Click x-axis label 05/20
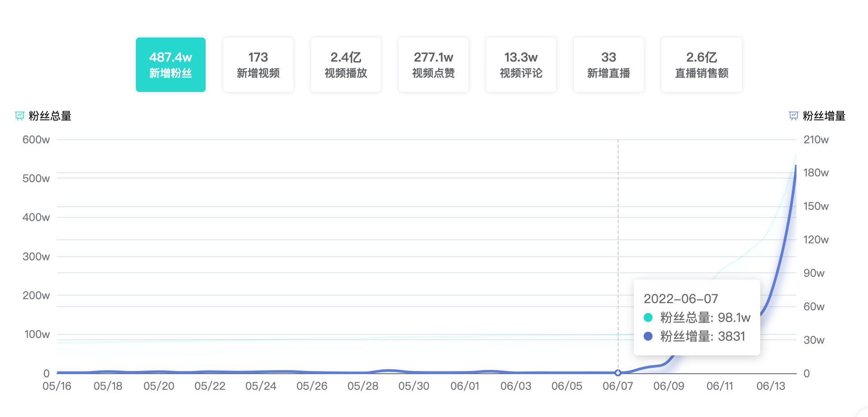Viewport: 868px width, 417px height. coord(159,386)
